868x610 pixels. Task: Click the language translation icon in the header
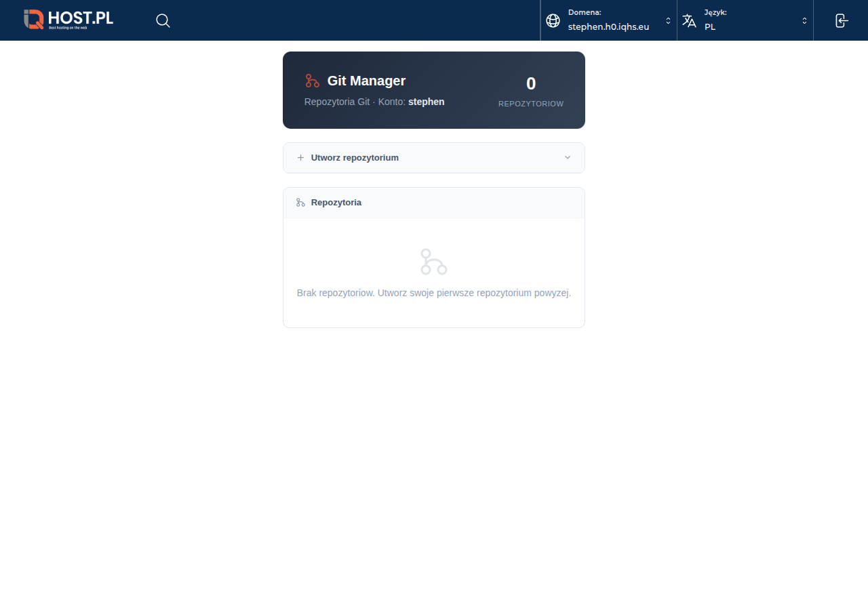[x=688, y=20]
